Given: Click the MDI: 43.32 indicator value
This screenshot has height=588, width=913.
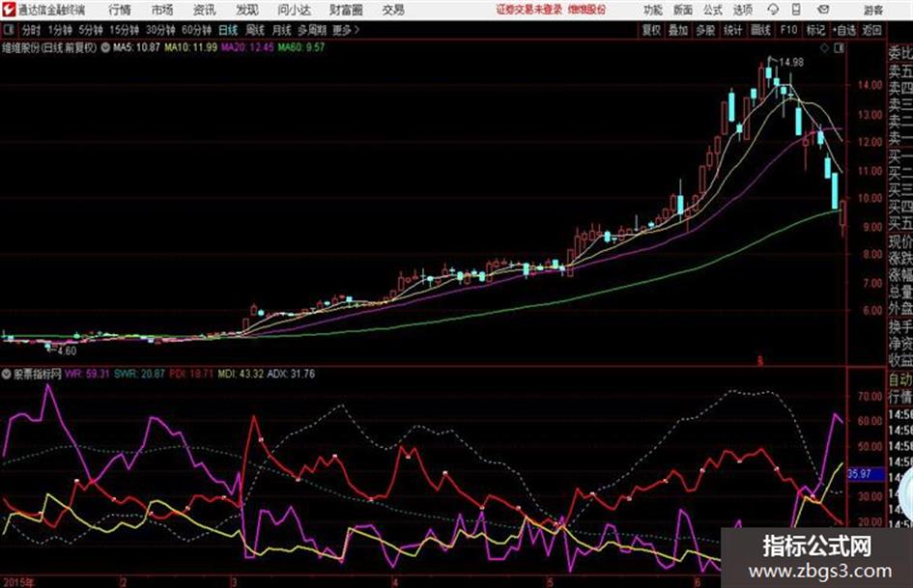Looking at the screenshot, I should coord(242,374).
